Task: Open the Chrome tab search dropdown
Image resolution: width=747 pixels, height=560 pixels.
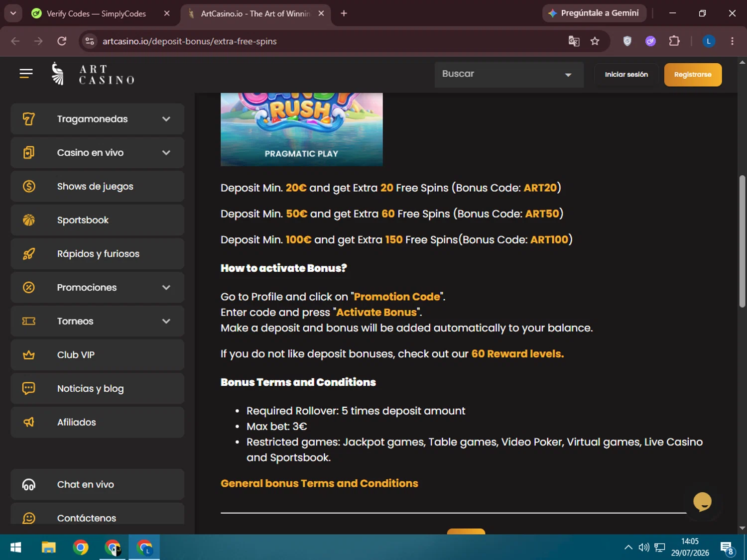Action: (13, 13)
